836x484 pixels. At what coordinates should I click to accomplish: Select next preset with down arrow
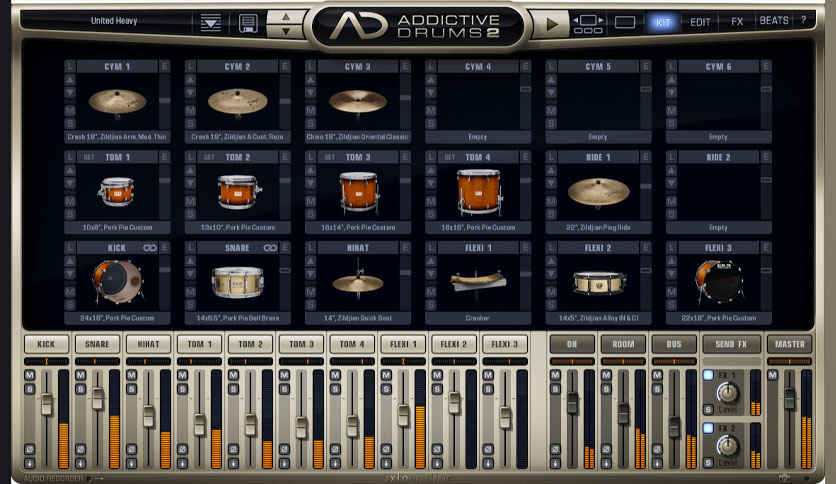[x=286, y=31]
